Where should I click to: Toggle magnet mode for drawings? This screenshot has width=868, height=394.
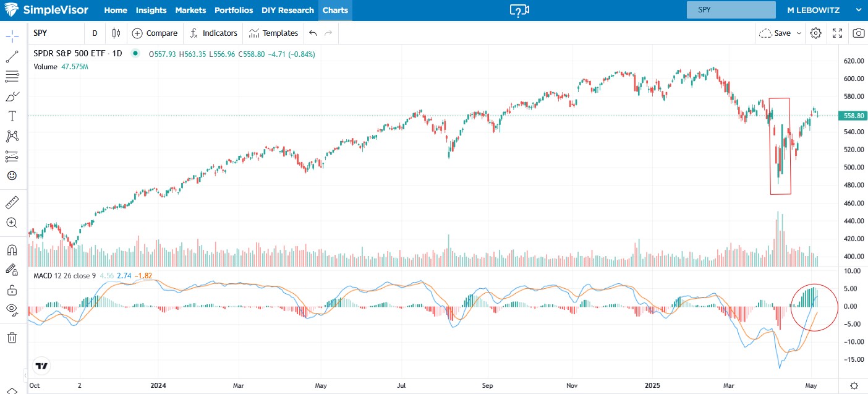coord(12,250)
